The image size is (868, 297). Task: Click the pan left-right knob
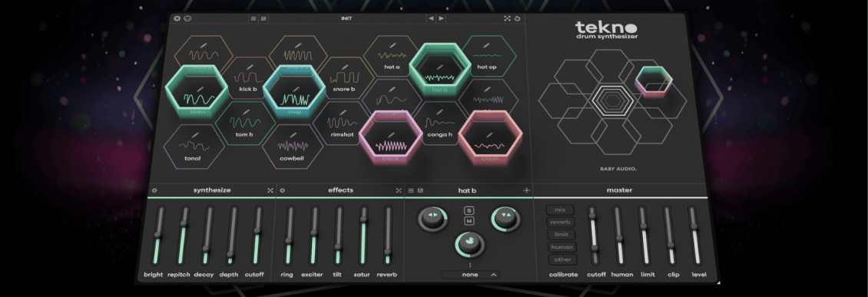(x=433, y=218)
